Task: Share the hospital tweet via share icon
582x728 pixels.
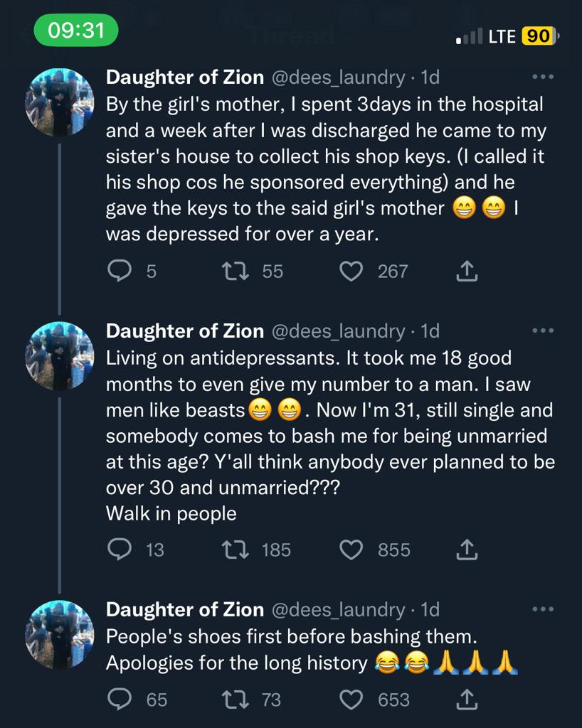Action: click(x=466, y=271)
